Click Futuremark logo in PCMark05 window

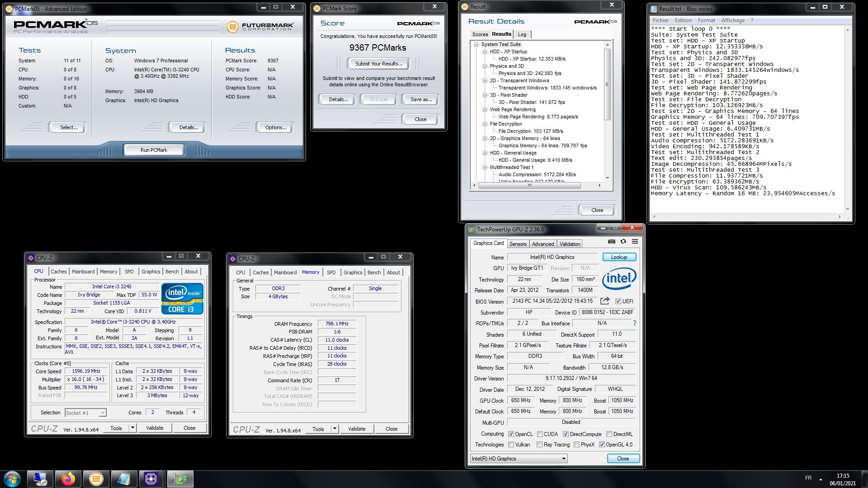click(x=260, y=27)
